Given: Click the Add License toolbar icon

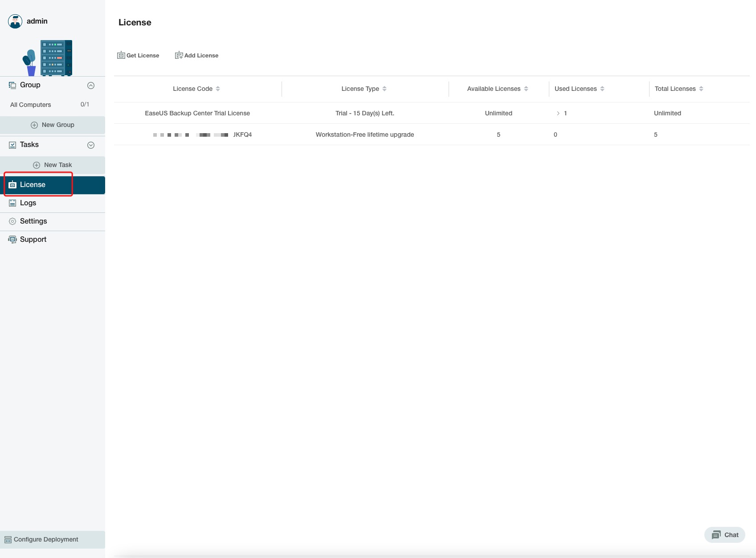Looking at the screenshot, I should pos(179,55).
